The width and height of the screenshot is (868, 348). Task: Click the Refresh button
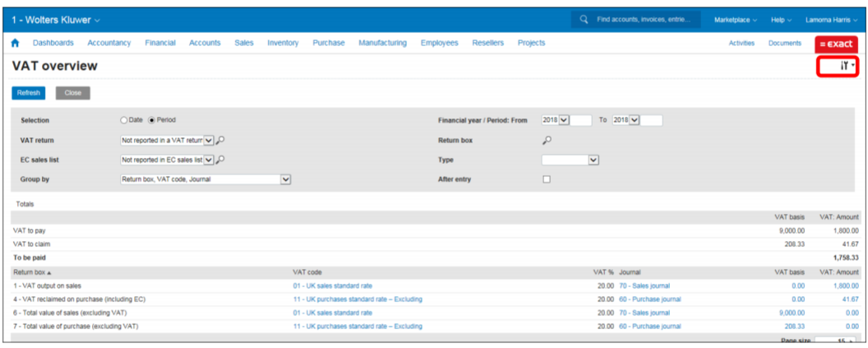(28, 93)
